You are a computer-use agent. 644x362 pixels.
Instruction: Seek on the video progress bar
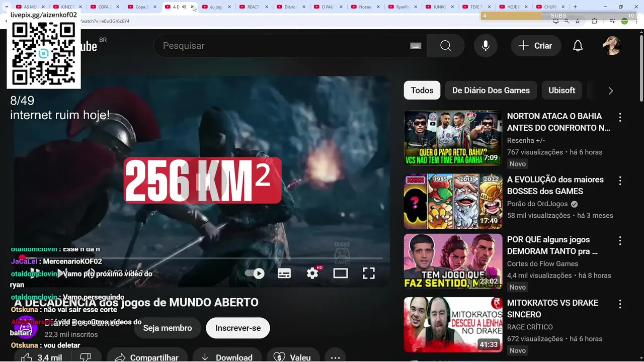click(x=201, y=258)
